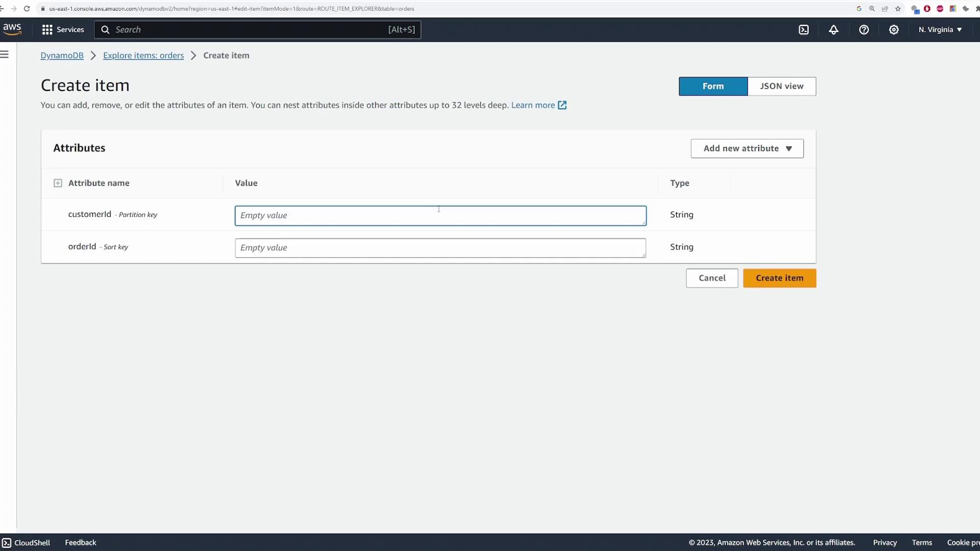The image size is (980, 551).
Task: Focus the orderId value field
Action: 440,248
